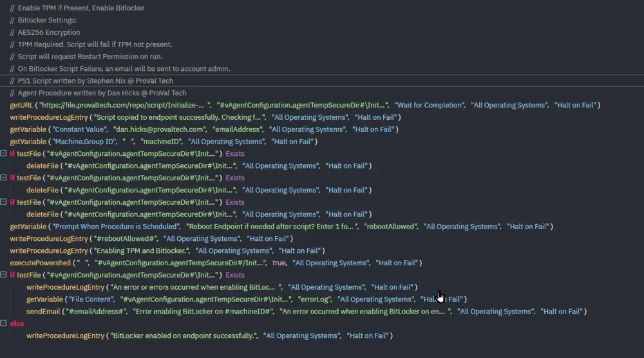Collapse the else block
This screenshot has height=358, width=644.
[3, 323]
